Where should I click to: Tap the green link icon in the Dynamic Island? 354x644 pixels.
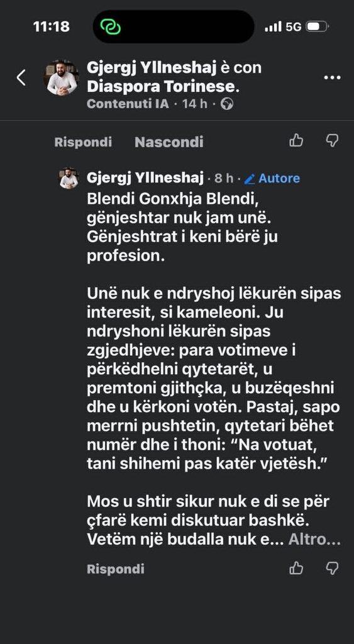111,27
